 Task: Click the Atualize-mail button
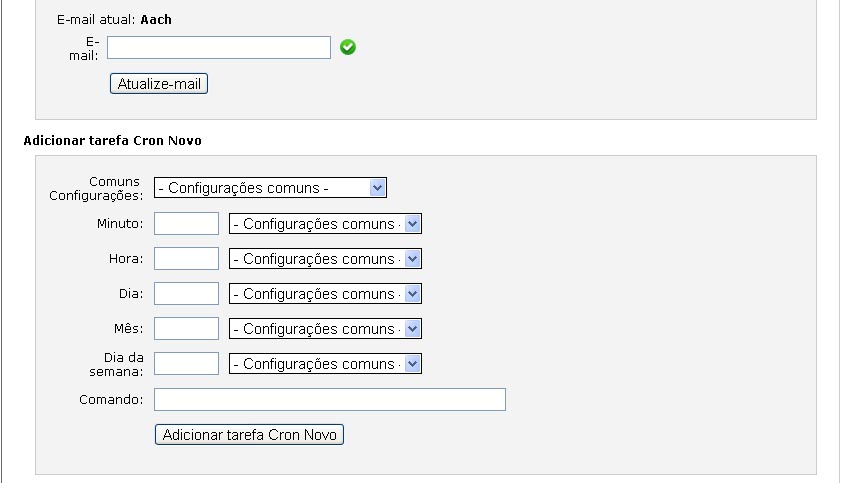tap(159, 84)
